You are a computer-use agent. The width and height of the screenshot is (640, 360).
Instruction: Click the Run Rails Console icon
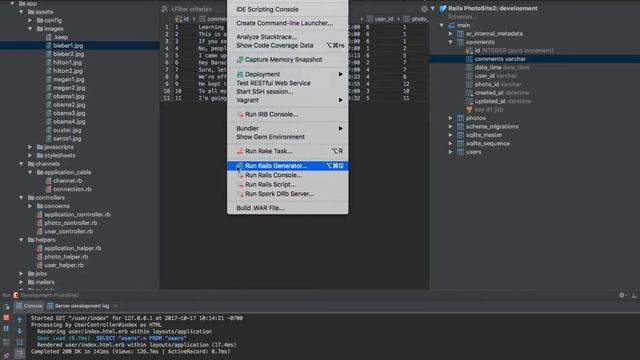240,175
